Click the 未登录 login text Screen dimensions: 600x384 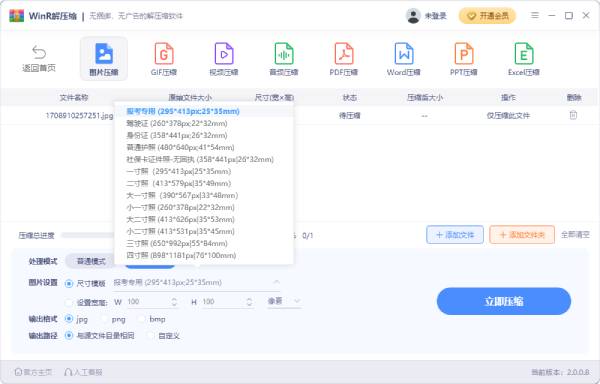(x=435, y=16)
